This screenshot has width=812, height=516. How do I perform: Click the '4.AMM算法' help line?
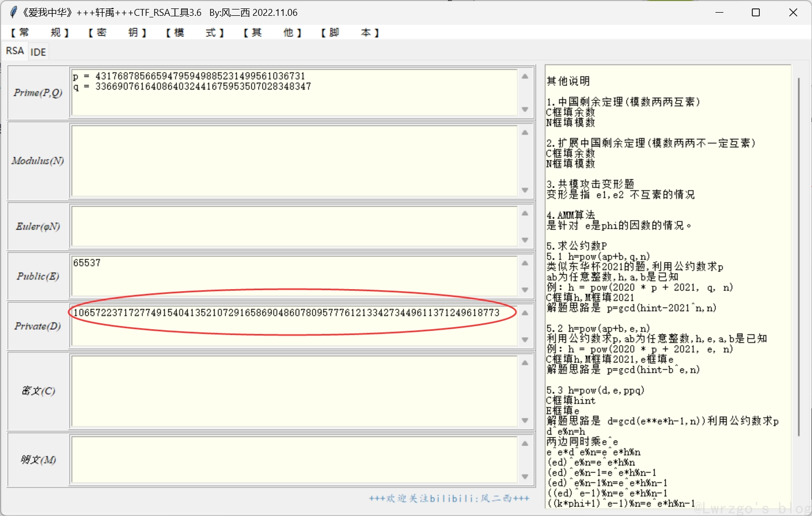[571, 215]
